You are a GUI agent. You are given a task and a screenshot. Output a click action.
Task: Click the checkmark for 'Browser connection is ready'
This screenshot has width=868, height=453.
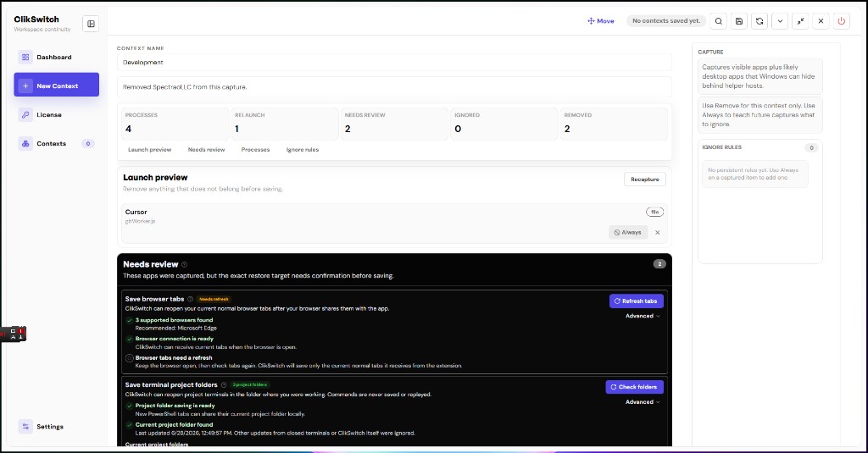[x=130, y=339]
